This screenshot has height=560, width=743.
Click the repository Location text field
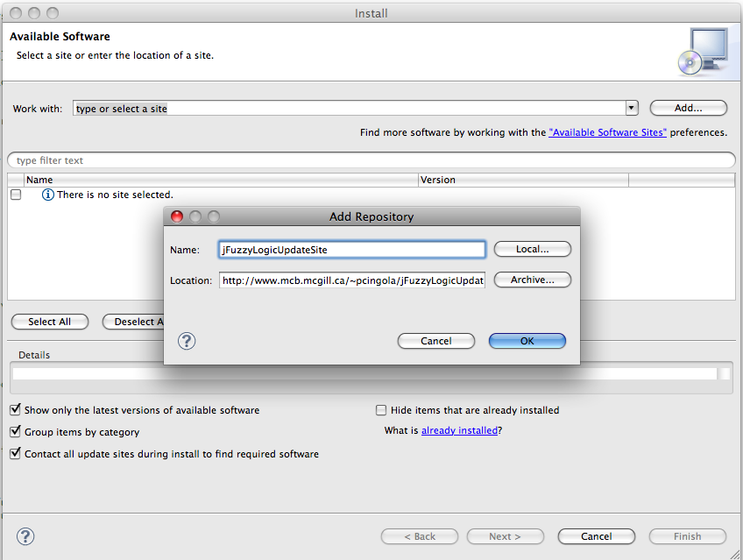click(352, 280)
